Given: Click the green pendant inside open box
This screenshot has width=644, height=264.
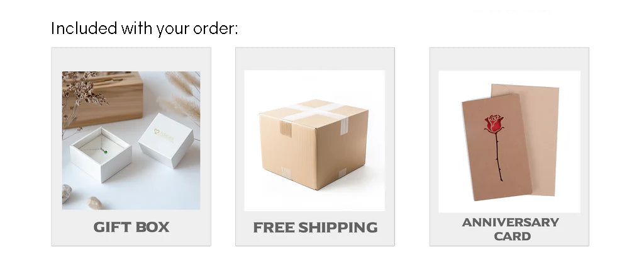Looking at the screenshot, I should tap(105, 151).
